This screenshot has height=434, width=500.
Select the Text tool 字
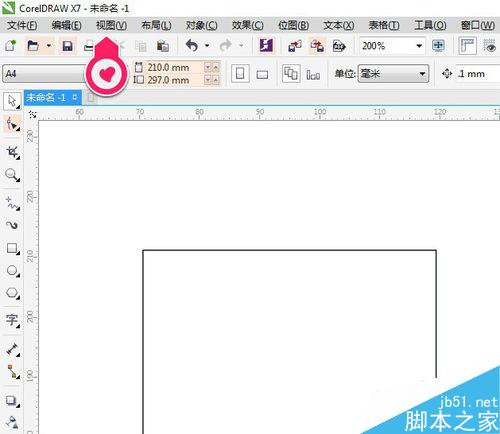point(12,320)
